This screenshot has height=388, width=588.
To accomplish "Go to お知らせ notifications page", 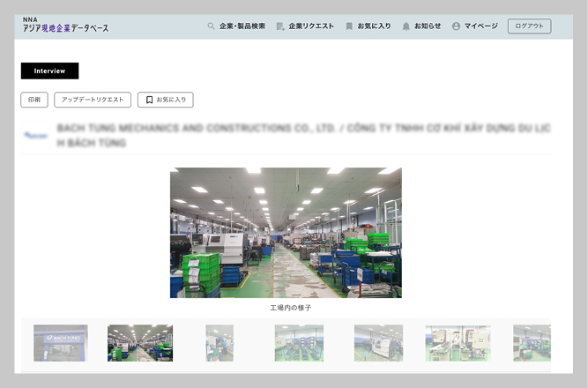I will [428, 26].
